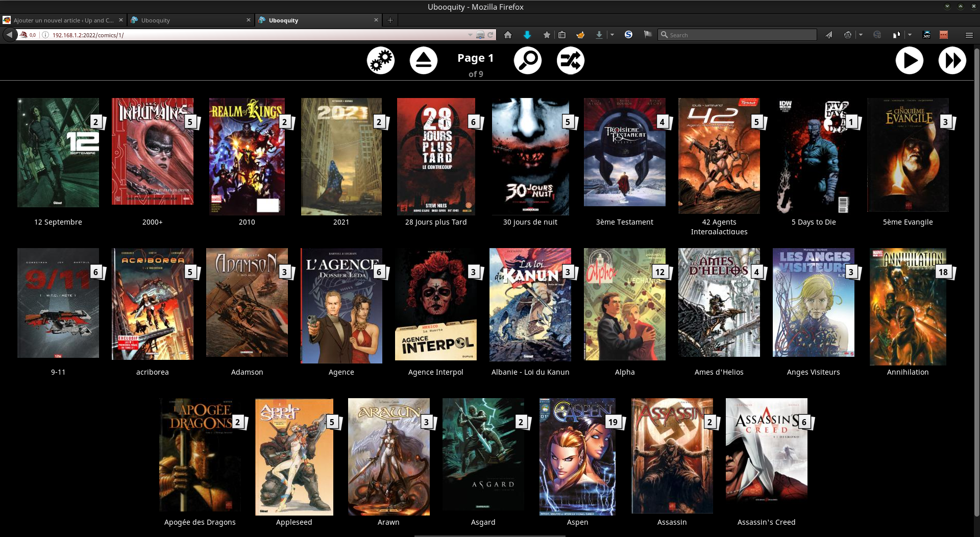The height and width of the screenshot is (537, 980).
Task: Click the paper plane send icon
Action: pyautogui.click(x=829, y=35)
